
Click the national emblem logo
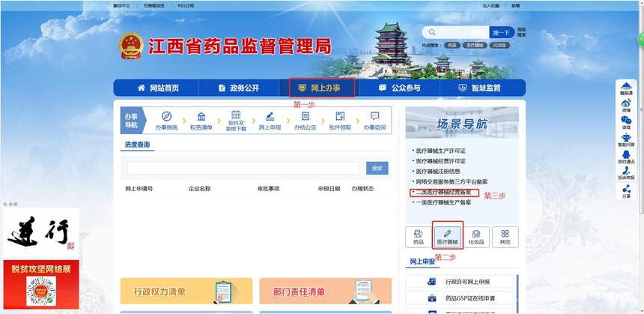point(131,46)
